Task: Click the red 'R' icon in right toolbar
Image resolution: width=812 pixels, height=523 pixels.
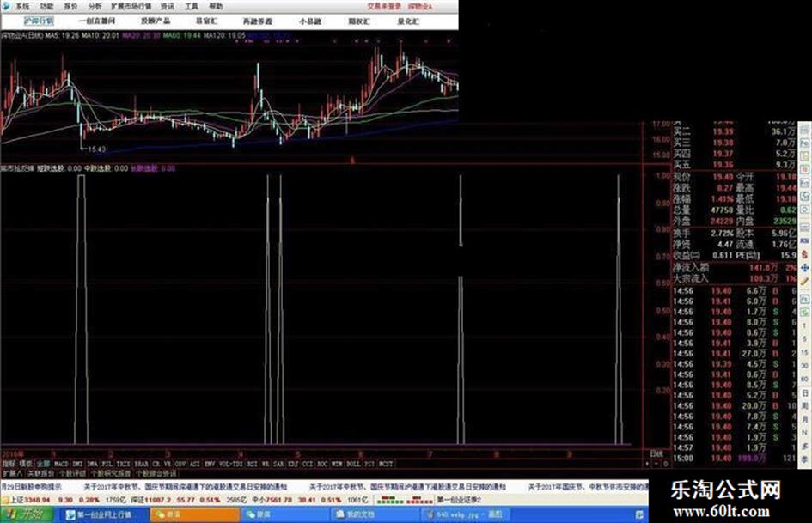Action: tap(805, 169)
